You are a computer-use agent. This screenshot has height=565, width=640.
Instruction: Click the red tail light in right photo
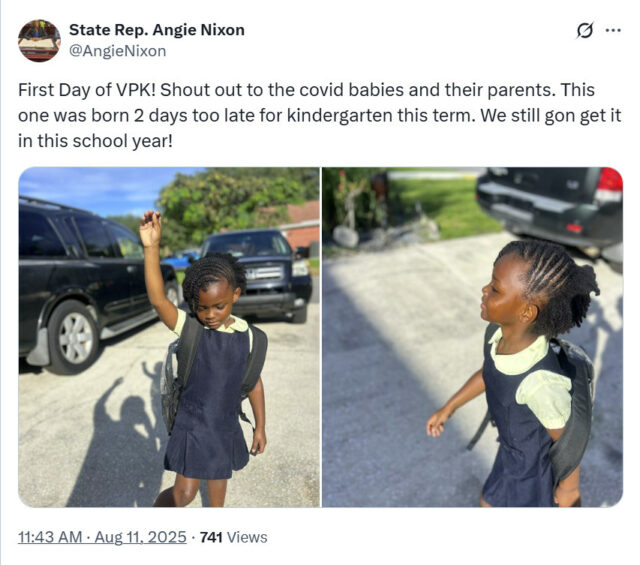pos(609,184)
